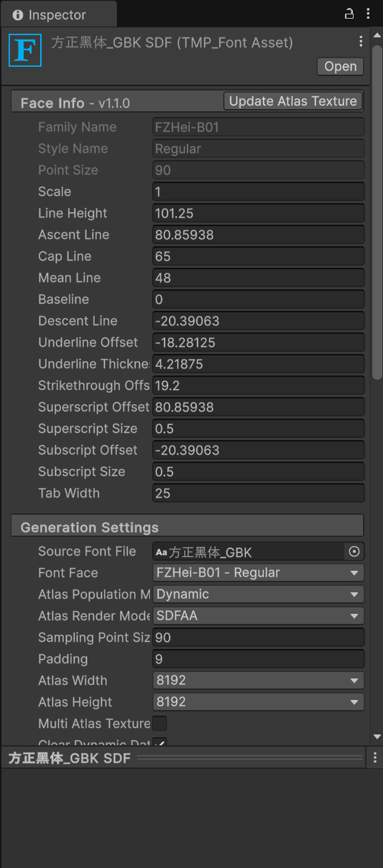Click the Atlas Width label

(x=72, y=681)
